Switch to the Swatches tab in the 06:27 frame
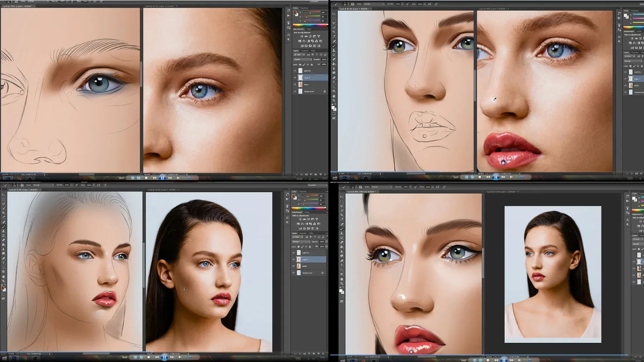The height and width of the screenshot is (362, 644). point(304,8)
